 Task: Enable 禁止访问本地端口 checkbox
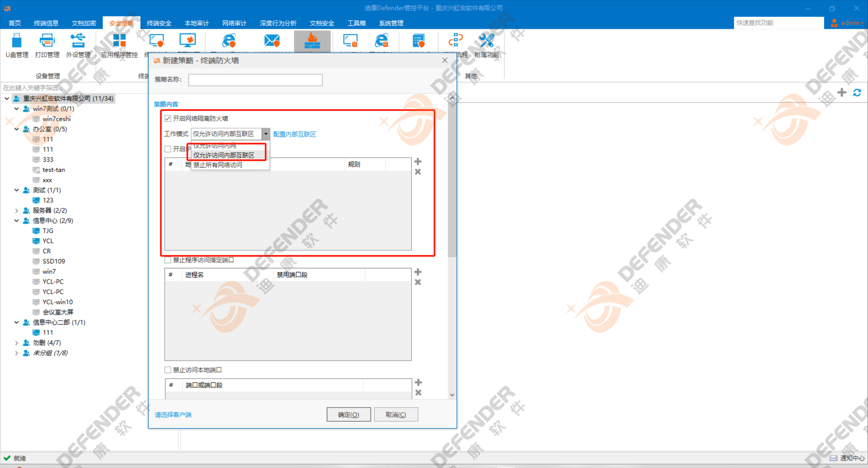coord(168,370)
